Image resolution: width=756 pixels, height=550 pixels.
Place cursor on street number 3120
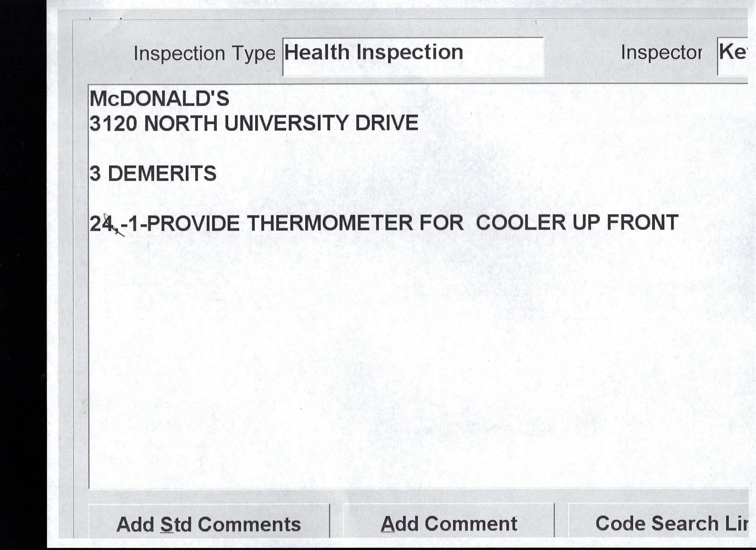(x=113, y=123)
